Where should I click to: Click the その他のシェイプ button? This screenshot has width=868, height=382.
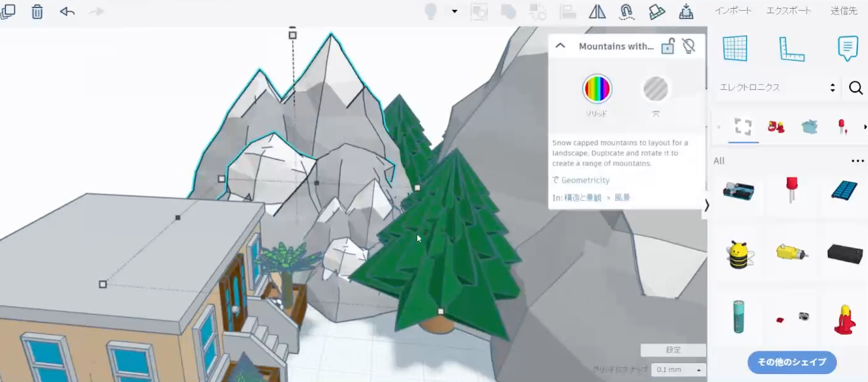pos(792,362)
